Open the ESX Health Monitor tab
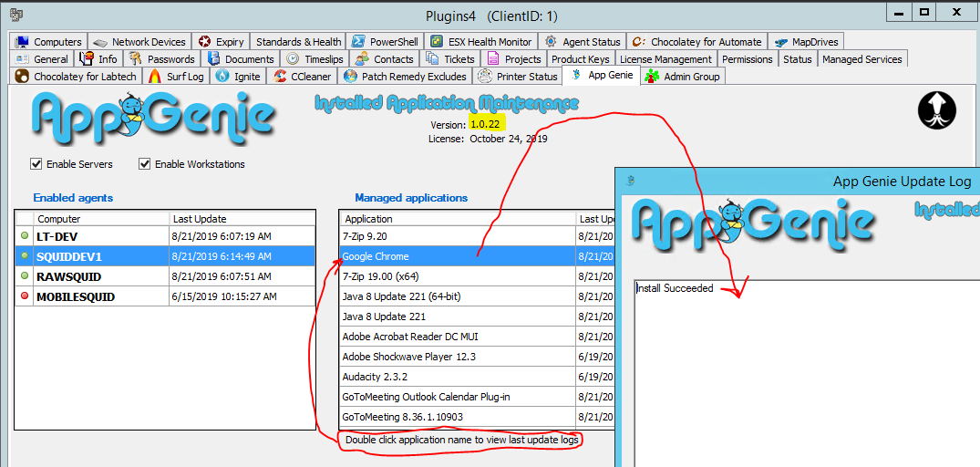 pyautogui.click(x=482, y=42)
